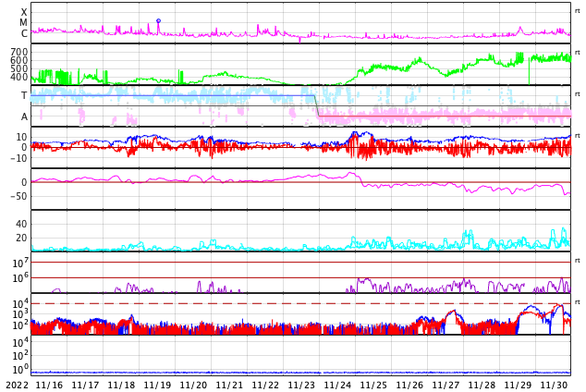Screen dimensions: 586x392
Task: Select the 11/28 date label
Action: click(482, 386)
